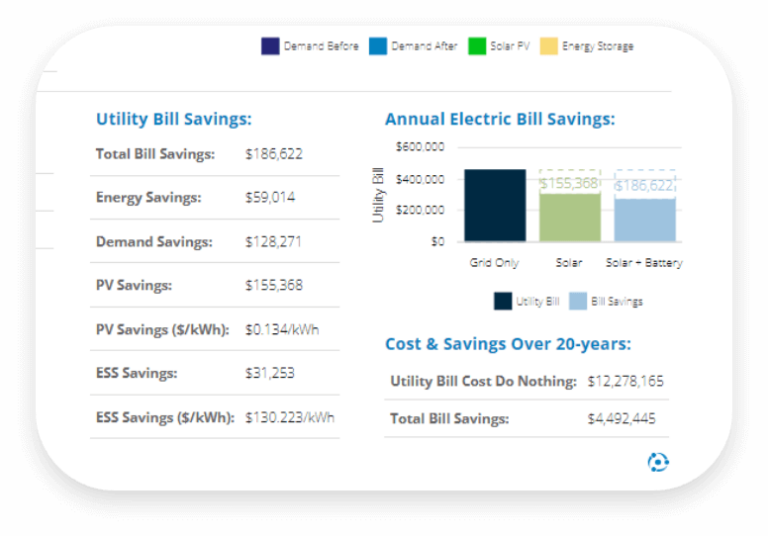Select the Demand Savings row

(x=214, y=242)
